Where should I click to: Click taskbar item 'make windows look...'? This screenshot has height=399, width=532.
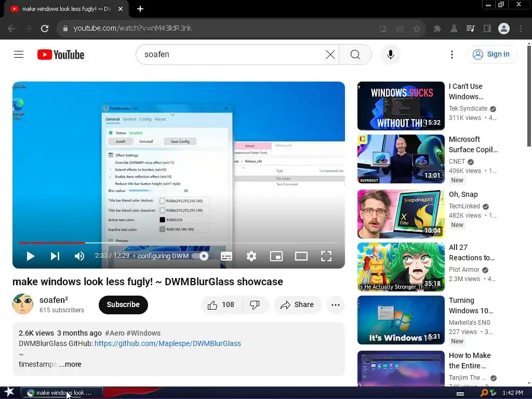(61, 393)
